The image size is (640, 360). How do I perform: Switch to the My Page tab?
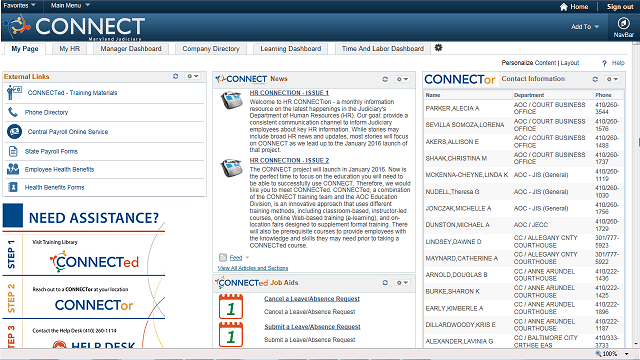point(25,49)
